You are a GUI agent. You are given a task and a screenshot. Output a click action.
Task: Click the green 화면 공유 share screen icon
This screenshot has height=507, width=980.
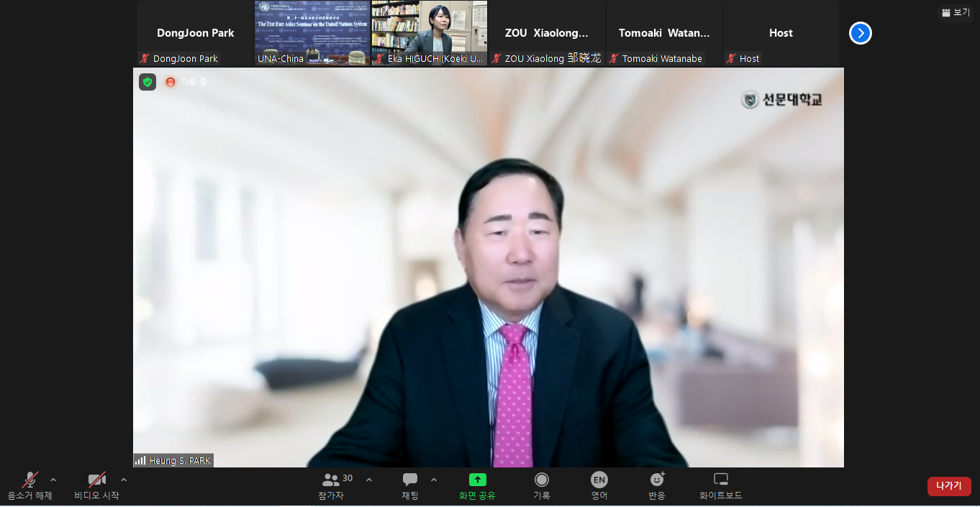point(477,480)
